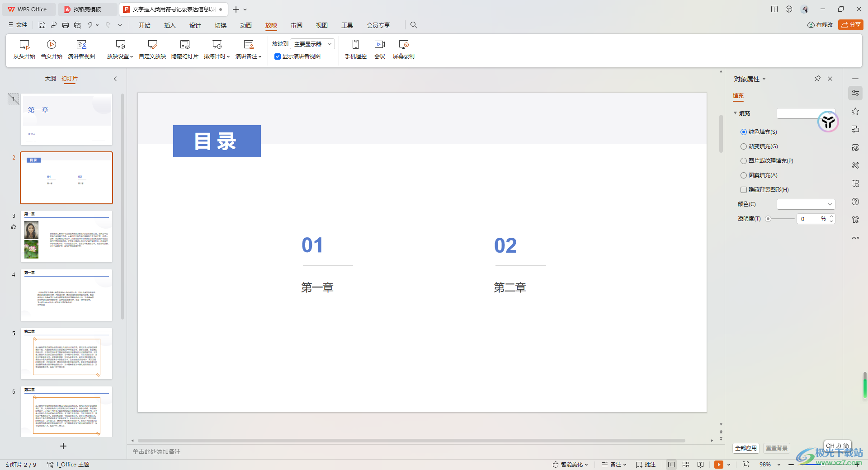Click the undo icon
The width and height of the screenshot is (868, 470).
tap(90, 25)
